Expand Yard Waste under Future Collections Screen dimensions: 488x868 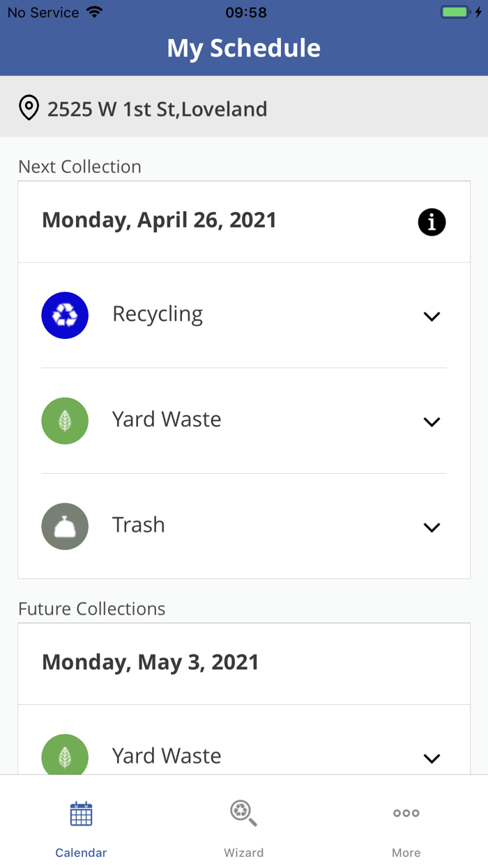[x=432, y=758]
